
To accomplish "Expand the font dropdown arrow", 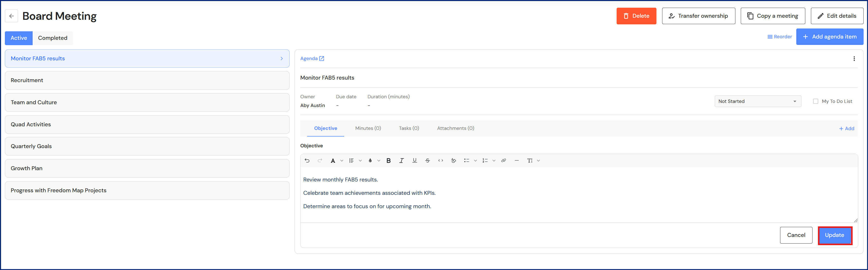I will (x=342, y=161).
